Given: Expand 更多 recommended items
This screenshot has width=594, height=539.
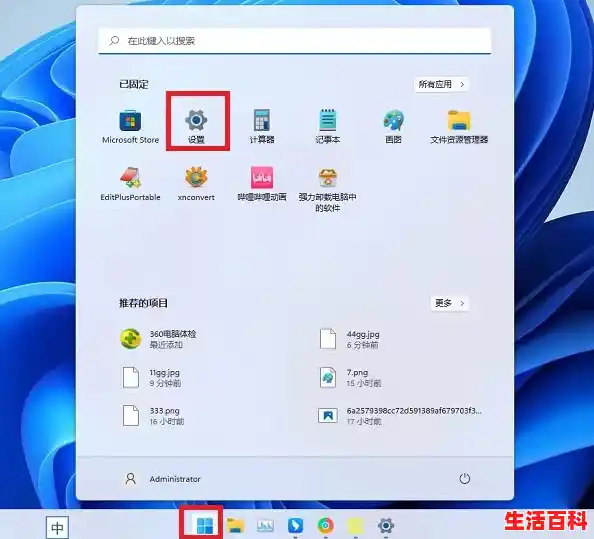Looking at the screenshot, I should point(450,303).
